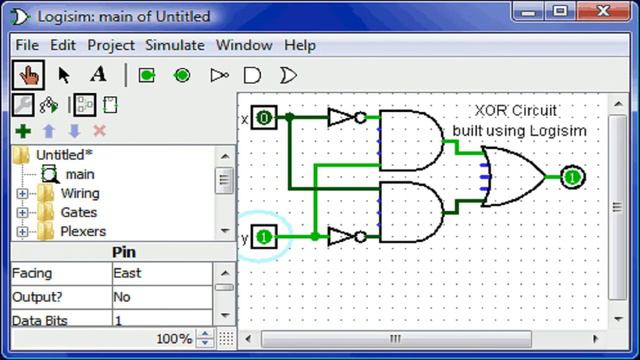Click the lower NOT gate
This screenshot has width=640, height=360.
coord(347,237)
